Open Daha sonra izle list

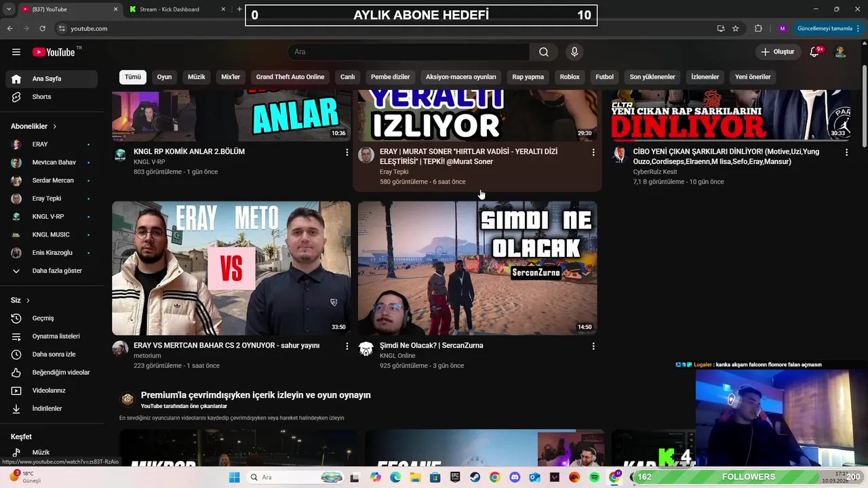pyautogui.click(x=52, y=354)
